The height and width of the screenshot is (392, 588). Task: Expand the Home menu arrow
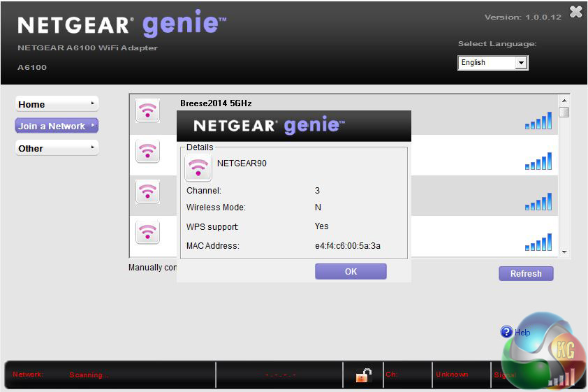(x=92, y=104)
